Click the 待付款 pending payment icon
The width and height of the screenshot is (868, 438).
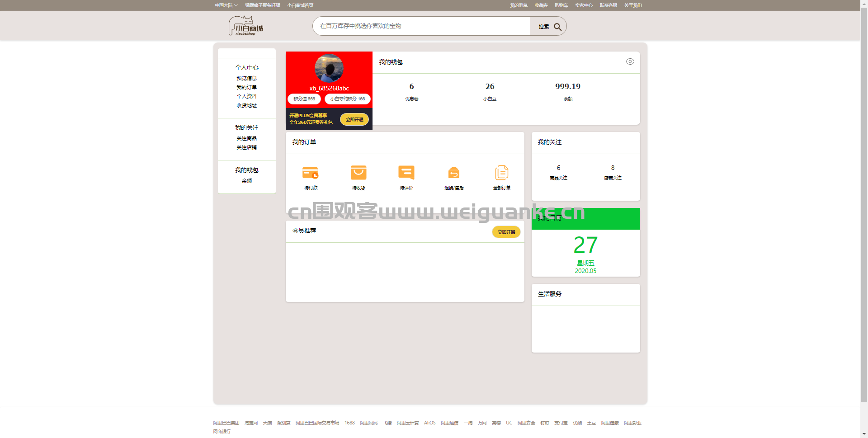tap(311, 173)
